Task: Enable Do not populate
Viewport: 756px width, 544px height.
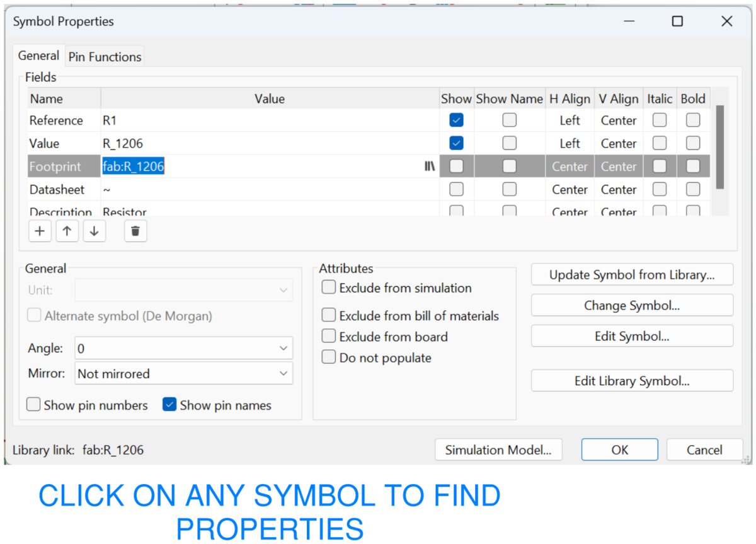Action: [x=328, y=357]
